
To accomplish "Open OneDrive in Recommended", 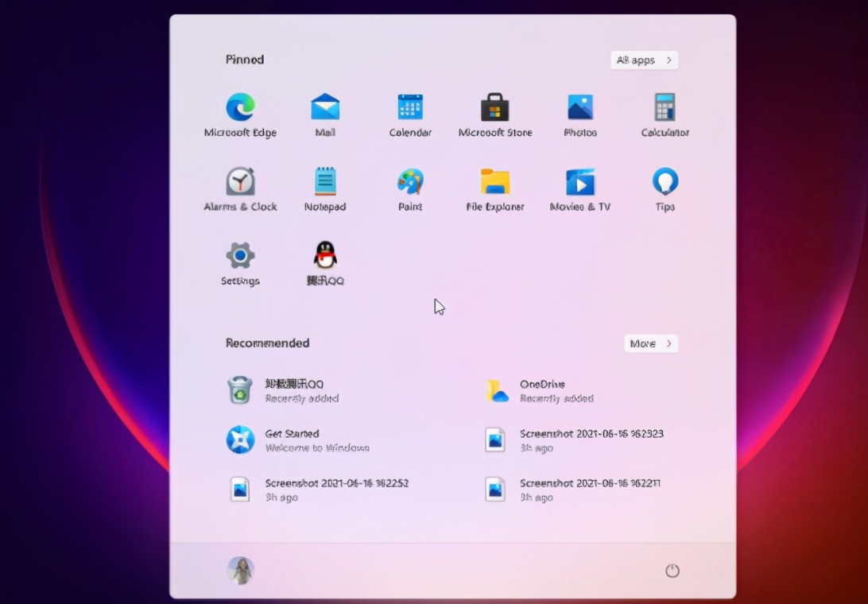I will [539, 390].
